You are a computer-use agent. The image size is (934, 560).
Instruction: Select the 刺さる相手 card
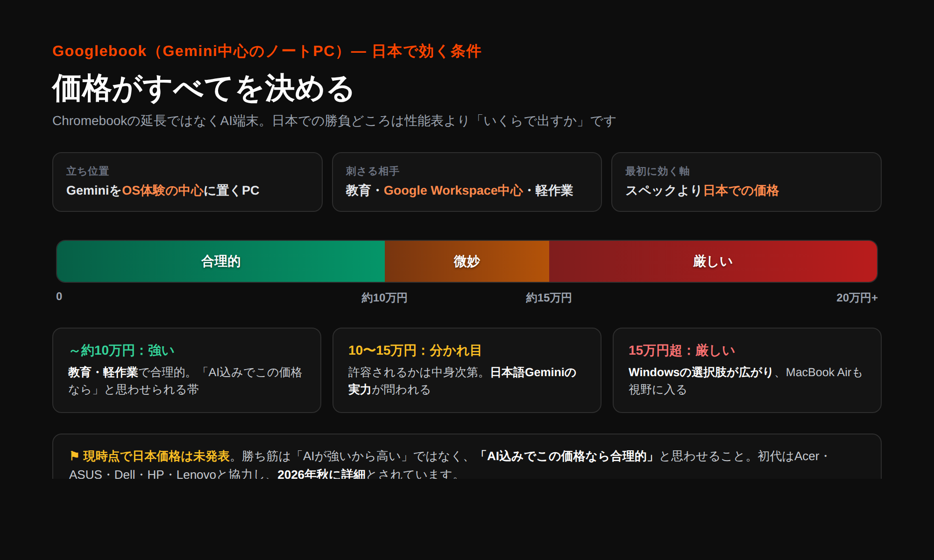click(x=467, y=182)
